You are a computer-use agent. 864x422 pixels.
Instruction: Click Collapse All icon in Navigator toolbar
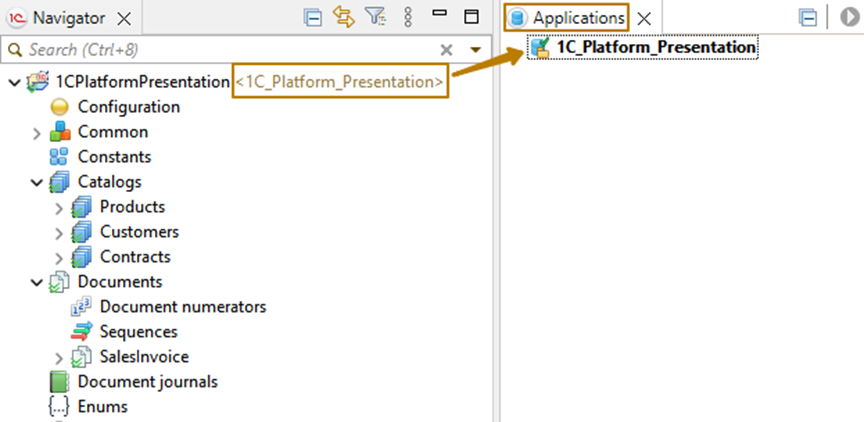click(314, 17)
